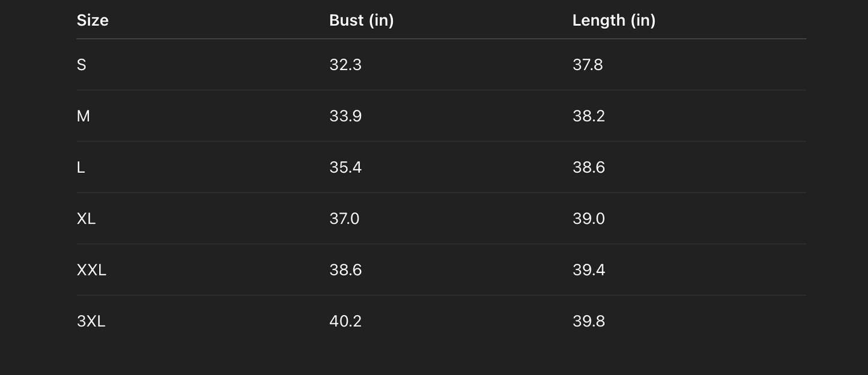Select the XXL size row label
868x375 pixels.
91,270
